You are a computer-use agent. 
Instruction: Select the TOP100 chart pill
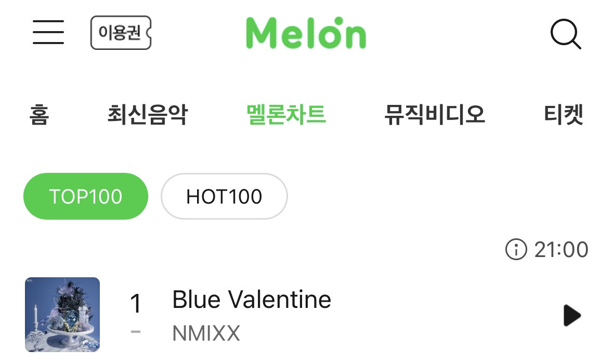coord(86,197)
